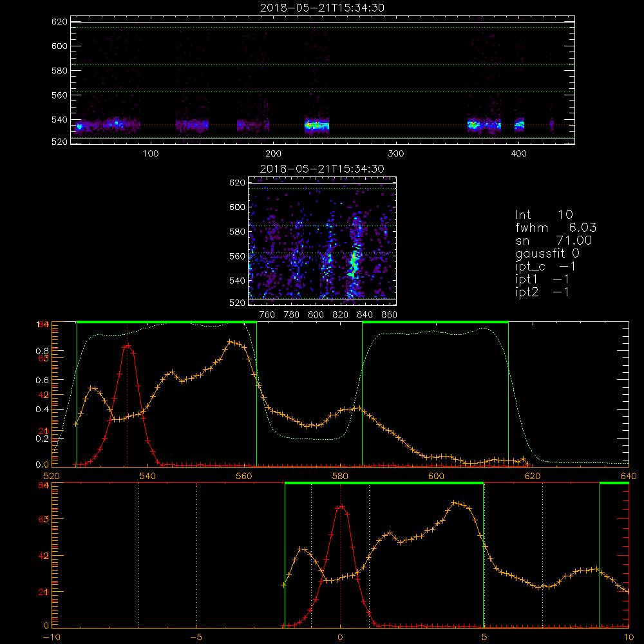Viewport: 644px width, 644px height.
Task: Click the red Gaussian peak in the bottom plot
Action: click(x=341, y=507)
